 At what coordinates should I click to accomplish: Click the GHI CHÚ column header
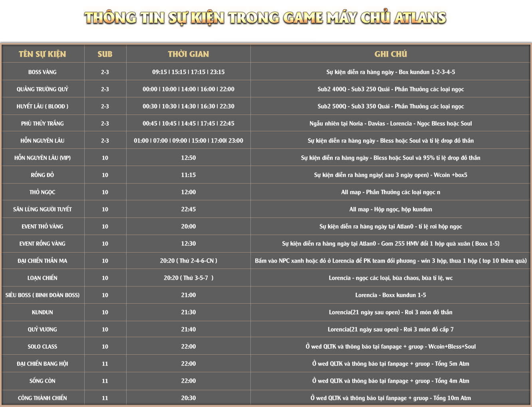click(x=391, y=54)
